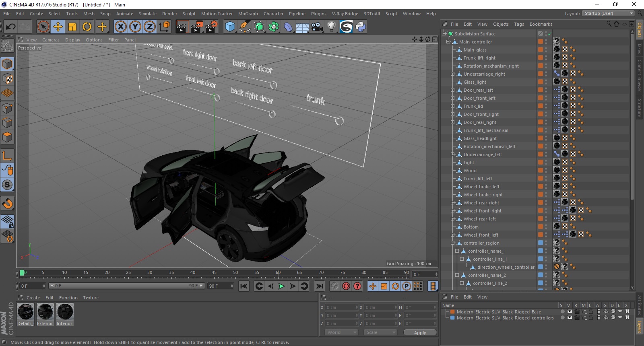Click the Make Editable icon

tap(7, 45)
